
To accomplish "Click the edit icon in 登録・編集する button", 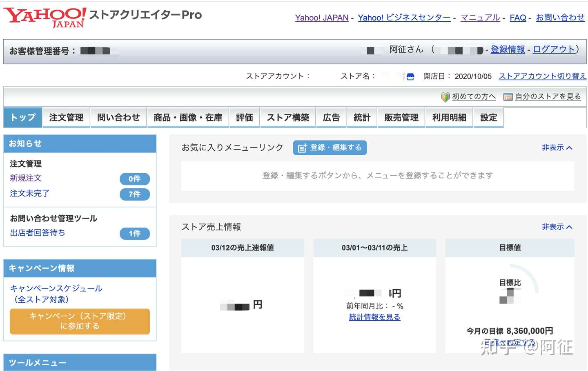I will pos(302,148).
